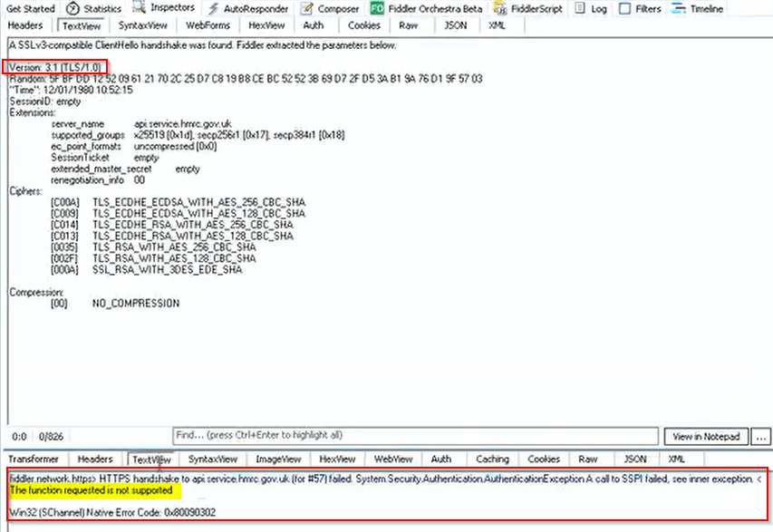Viewport: 773px width, 532px height.
Task: Switch to Get Started tab
Action: pyautogui.click(x=31, y=8)
